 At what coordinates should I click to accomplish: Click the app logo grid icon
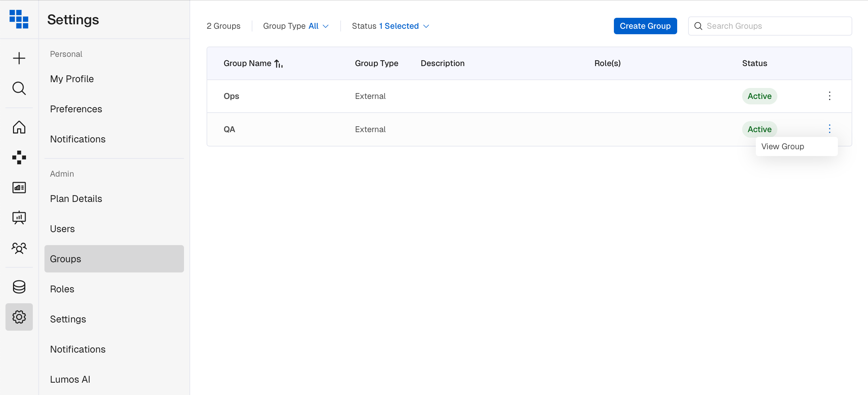click(x=19, y=19)
